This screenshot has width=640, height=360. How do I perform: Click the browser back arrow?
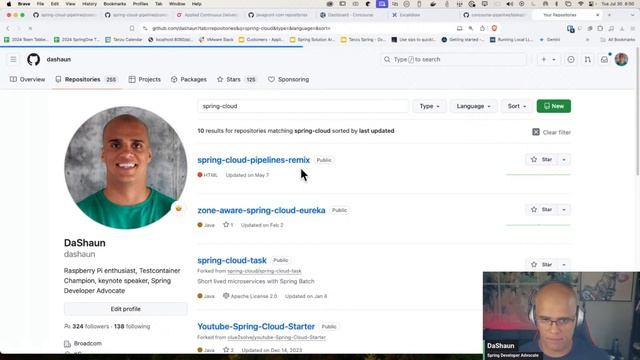[x=8, y=28]
